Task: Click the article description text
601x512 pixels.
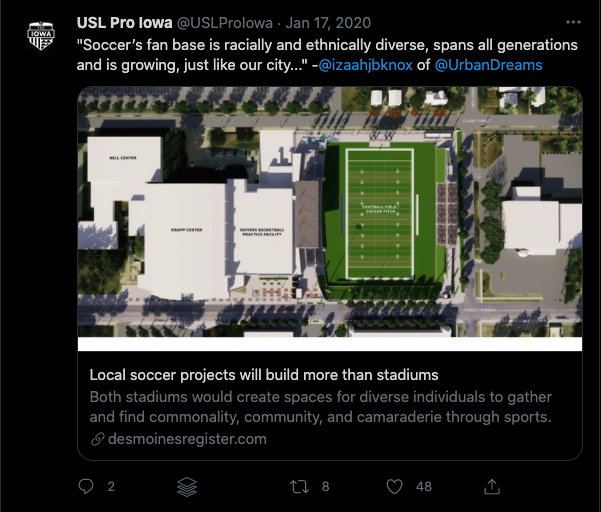Action: click(321, 407)
